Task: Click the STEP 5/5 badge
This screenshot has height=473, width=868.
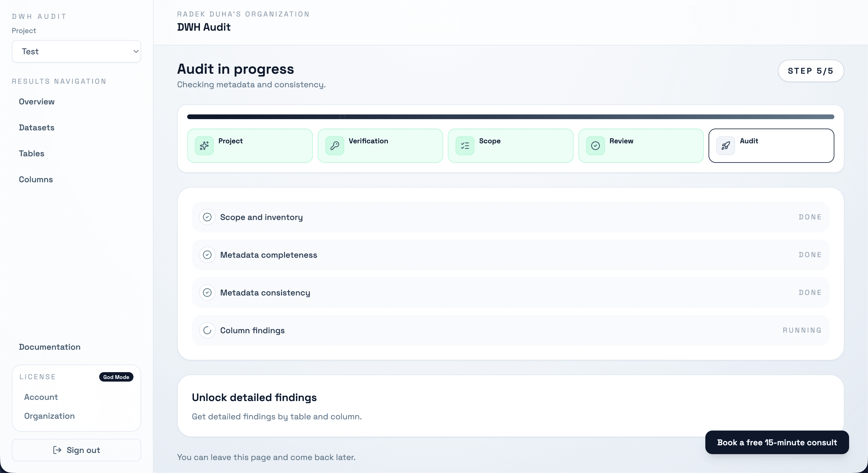Action: pos(810,71)
